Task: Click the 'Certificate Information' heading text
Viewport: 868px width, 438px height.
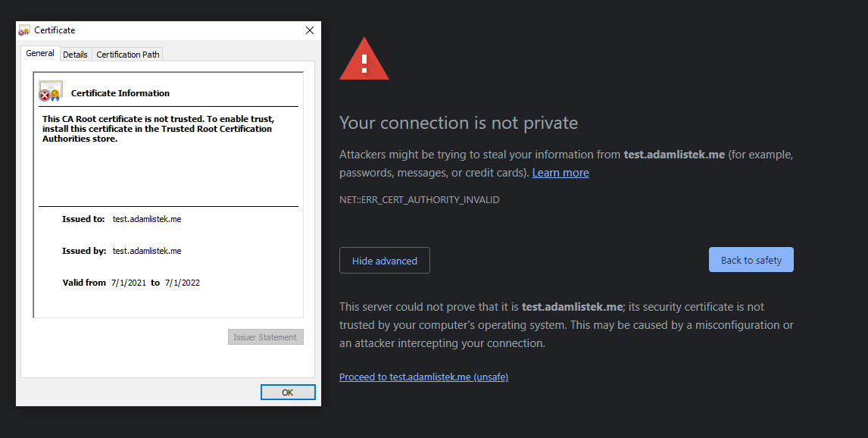Action: coord(120,93)
